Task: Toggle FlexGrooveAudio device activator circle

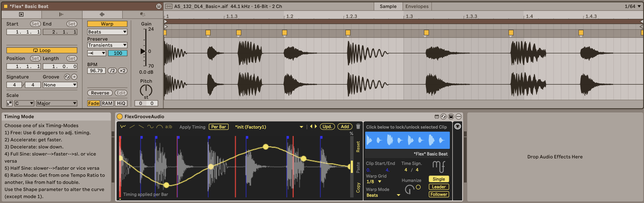Action: tap(120, 117)
